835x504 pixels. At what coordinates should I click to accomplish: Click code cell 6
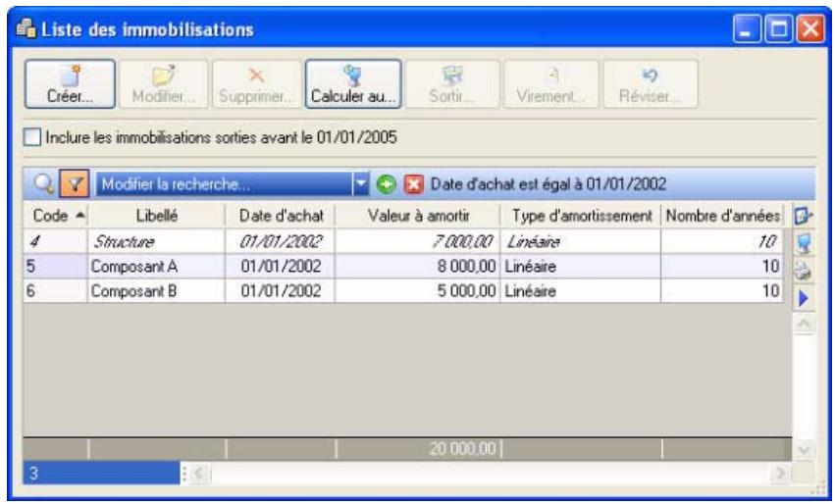[55, 291]
